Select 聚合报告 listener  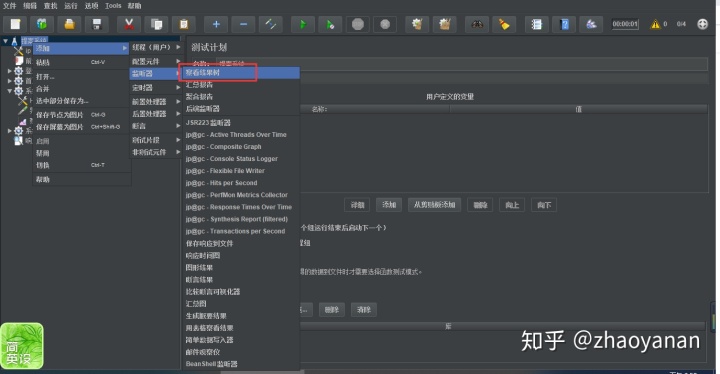[241, 96]
